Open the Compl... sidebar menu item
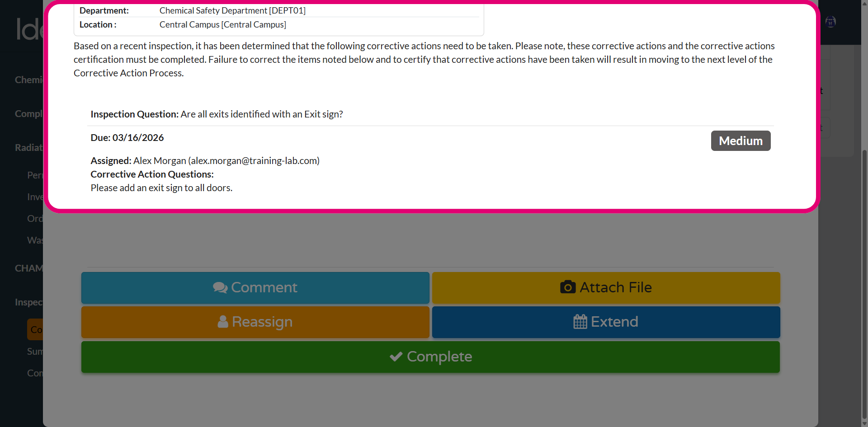This screenshot has height=427, width=868. 29,114
